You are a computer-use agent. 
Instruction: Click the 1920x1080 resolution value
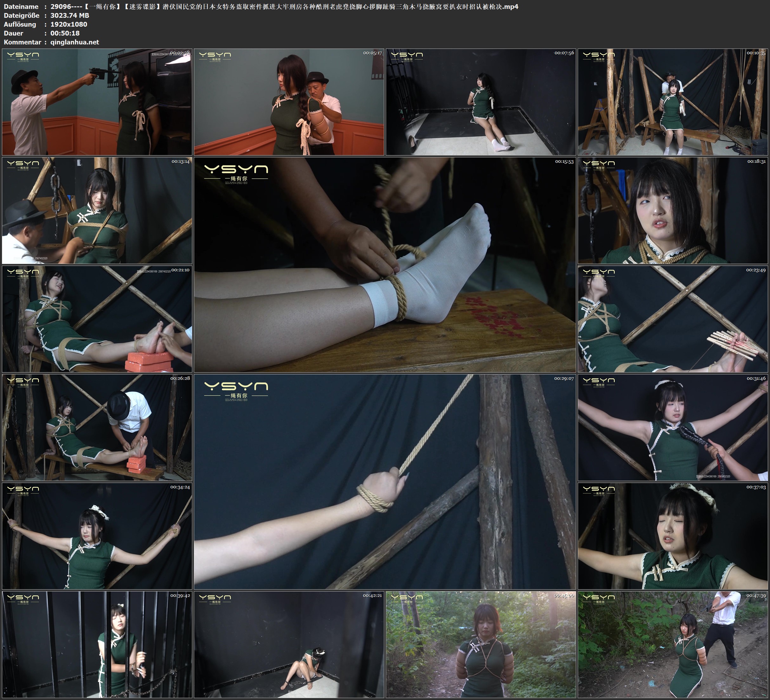point(69,24)
